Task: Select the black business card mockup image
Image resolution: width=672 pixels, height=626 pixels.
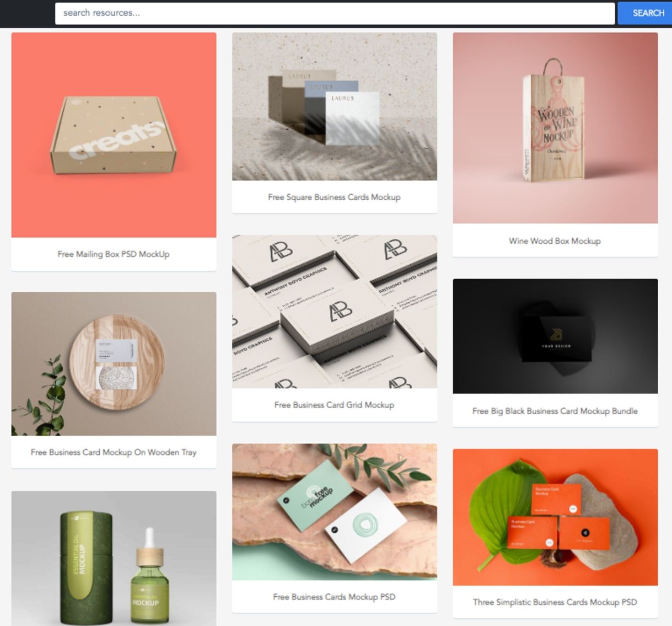Action: click(555, 336)
